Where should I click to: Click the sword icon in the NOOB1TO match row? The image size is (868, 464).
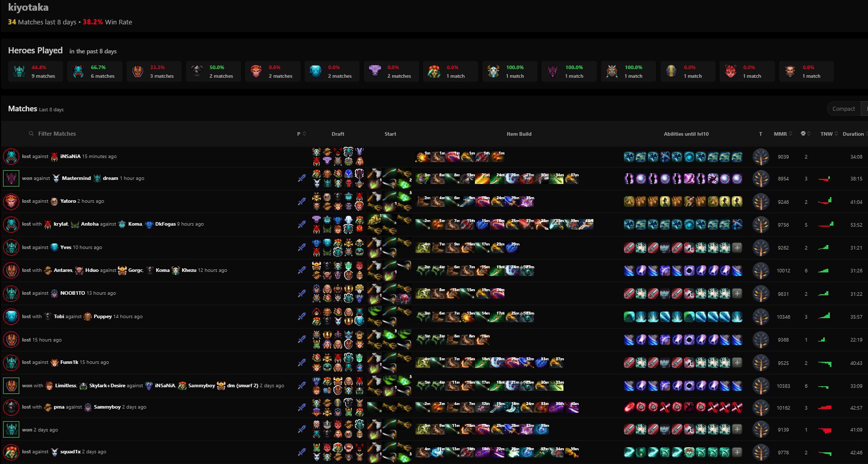tap(302, 293)
